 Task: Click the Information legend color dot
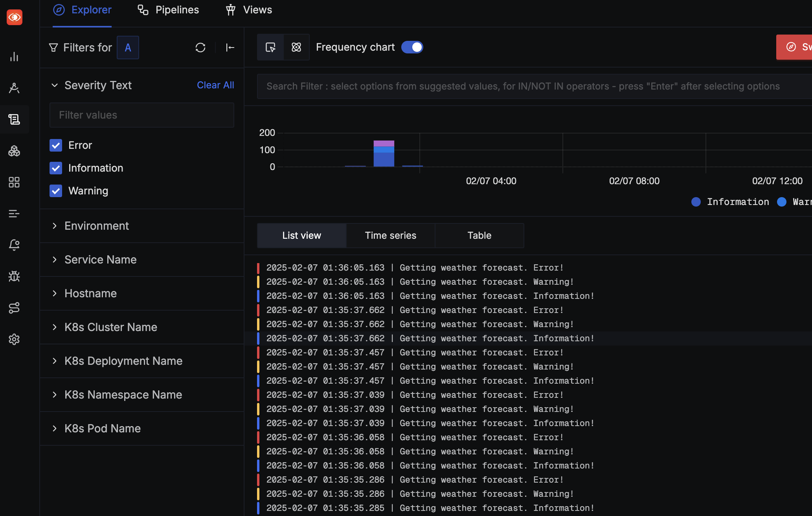click(x=696, y=202)
